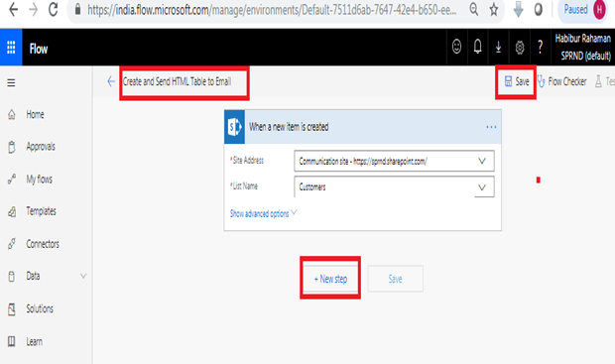Open Solutions in the sidebar

pyautogui.click(x=30, y=309)
